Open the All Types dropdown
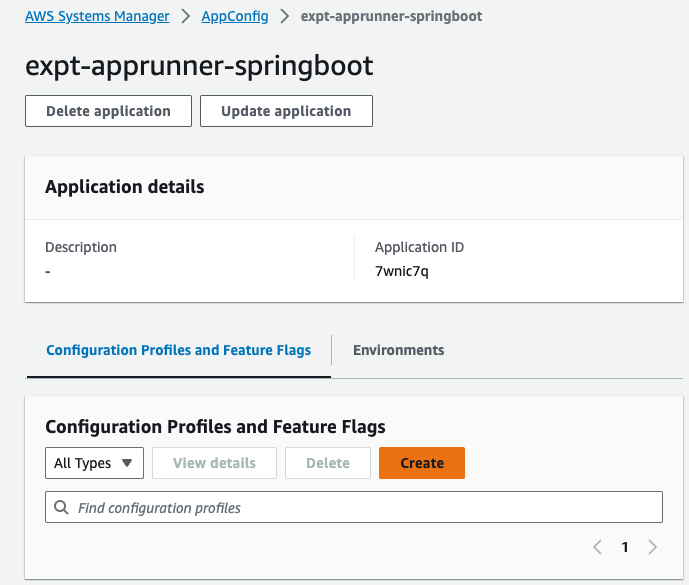The width and height of the screenshot is (689, 585). (x=94, y=463)
